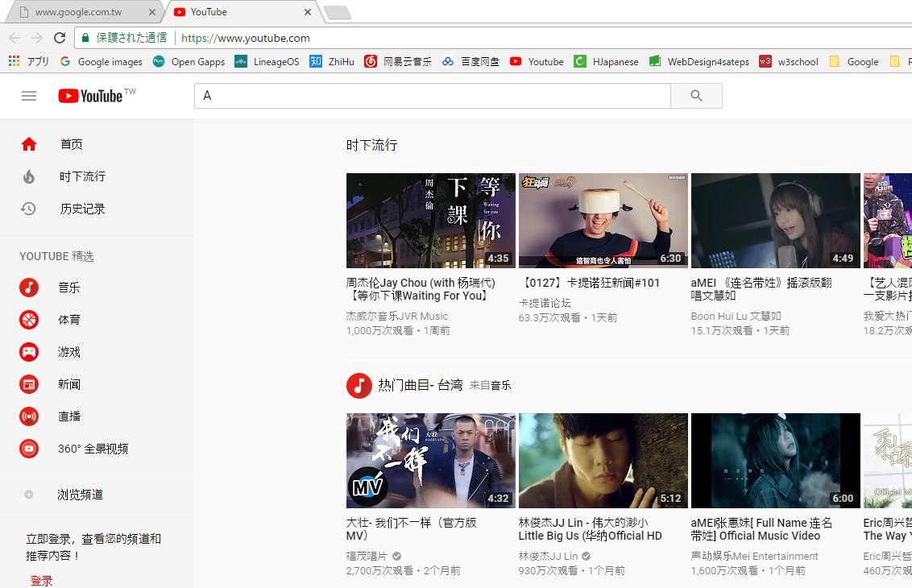Open the アプリ apps bookmark
Screen dimensions: 912x588
click(29, 61)
